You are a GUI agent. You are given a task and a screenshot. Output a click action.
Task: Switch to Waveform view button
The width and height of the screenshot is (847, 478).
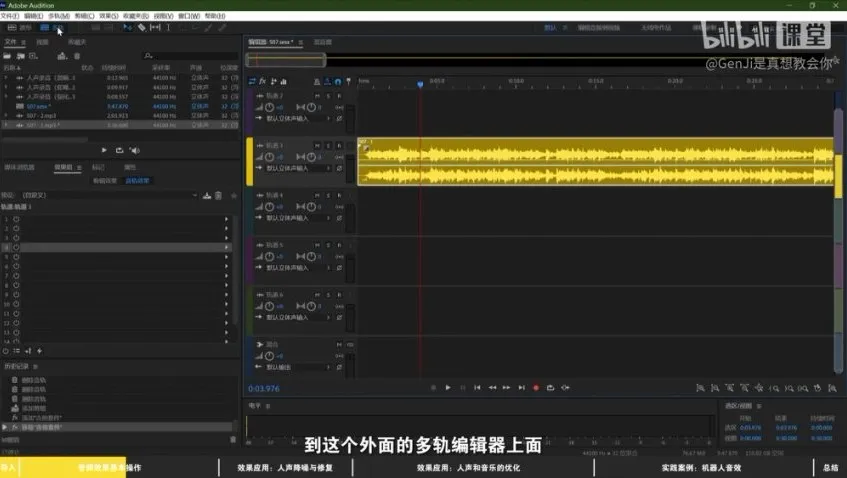pos(20,28)
